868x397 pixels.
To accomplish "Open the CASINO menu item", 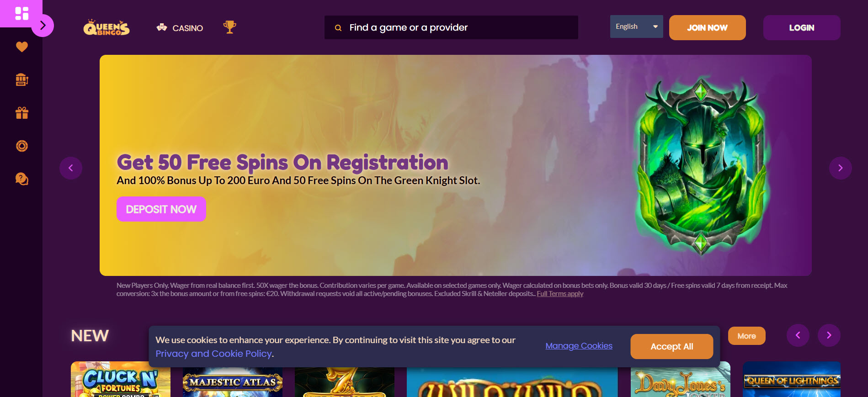I will pyautogui.click(x=180, y=28).
